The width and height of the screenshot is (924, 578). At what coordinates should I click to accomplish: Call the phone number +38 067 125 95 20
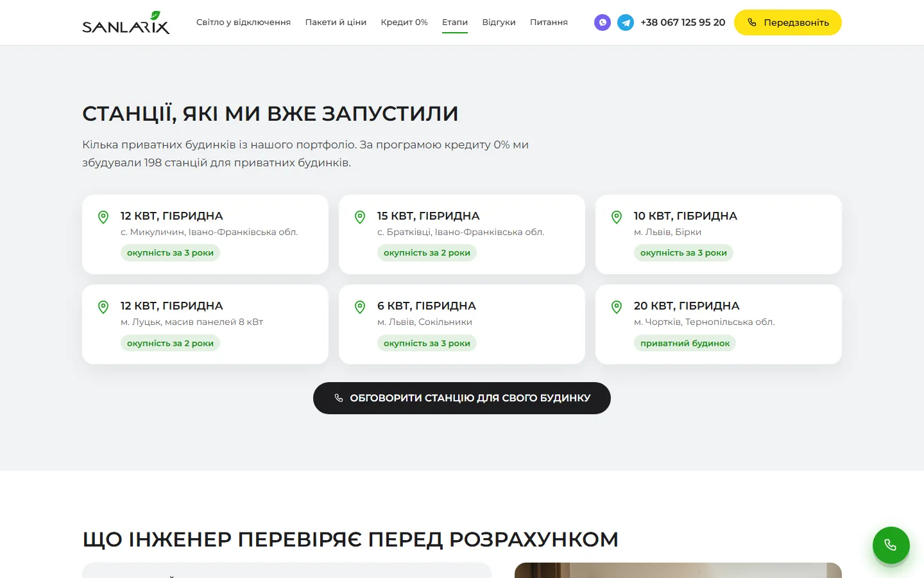point(683,22)
